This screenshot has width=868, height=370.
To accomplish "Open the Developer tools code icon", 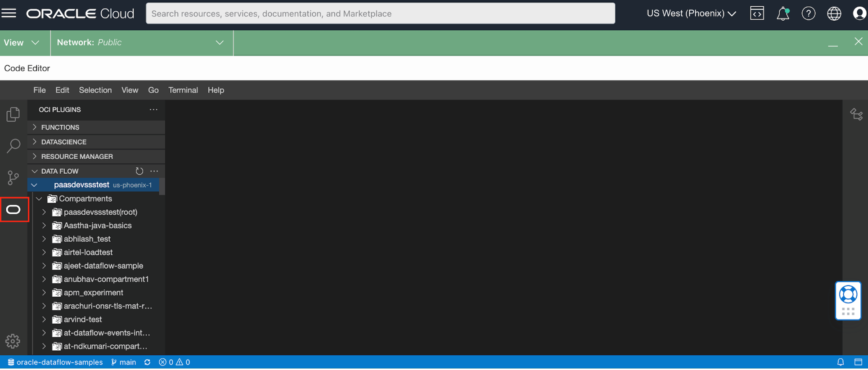I will (757, 14).
